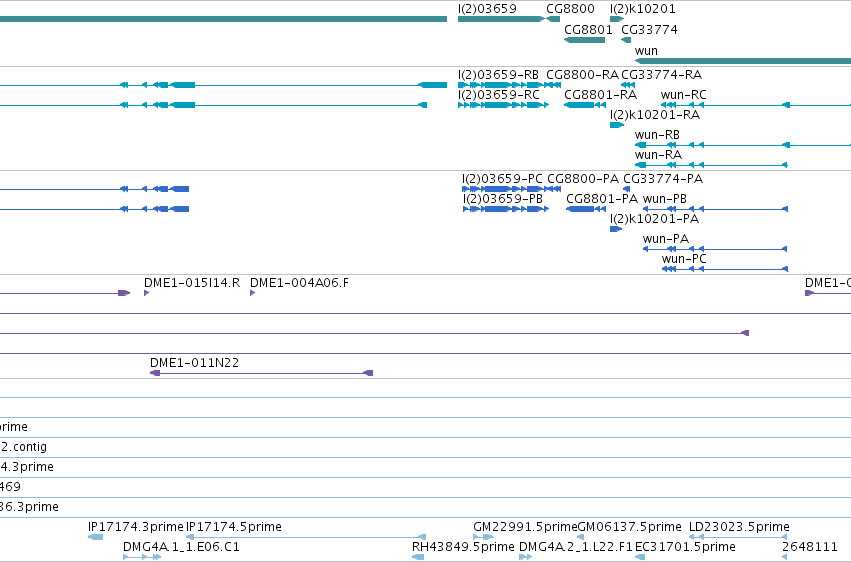Click the CG8801-PA protein label
851x562 pixels.
[602, 199]
